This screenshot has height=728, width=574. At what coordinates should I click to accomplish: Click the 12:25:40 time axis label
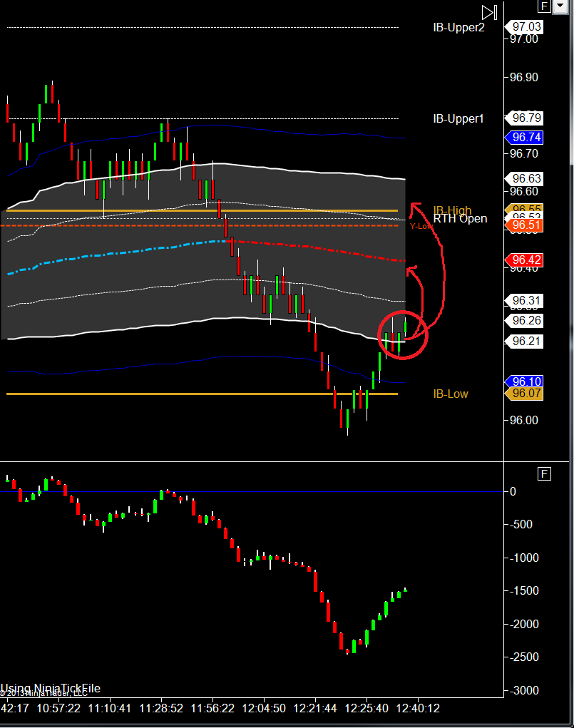click(367, 709)
